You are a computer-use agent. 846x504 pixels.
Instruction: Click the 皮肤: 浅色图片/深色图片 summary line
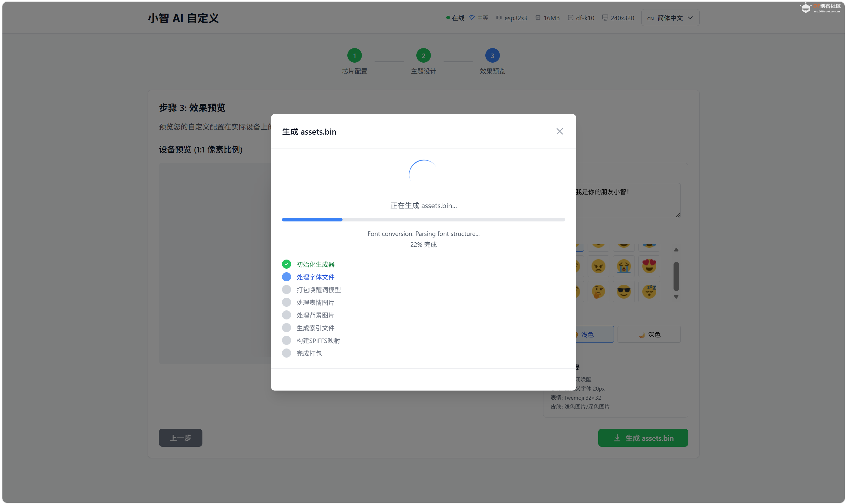[x=580, y=407]
